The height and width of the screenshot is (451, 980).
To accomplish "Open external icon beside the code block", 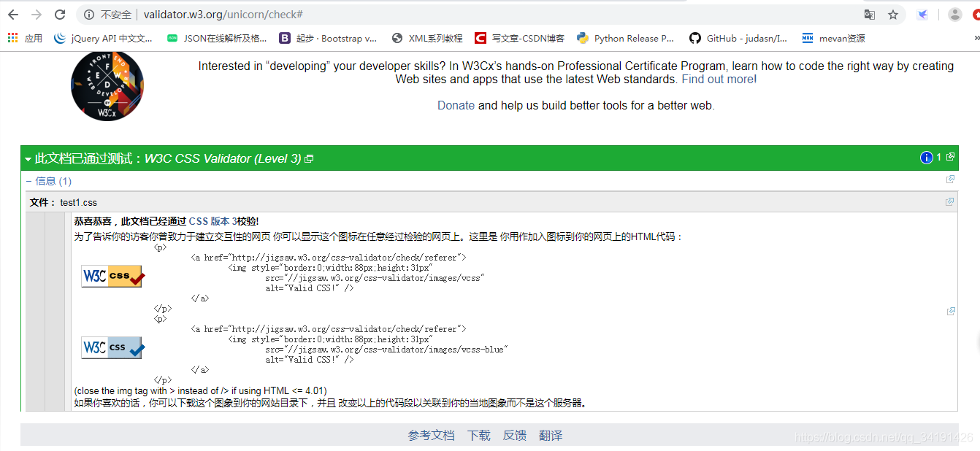I will 951,311.
